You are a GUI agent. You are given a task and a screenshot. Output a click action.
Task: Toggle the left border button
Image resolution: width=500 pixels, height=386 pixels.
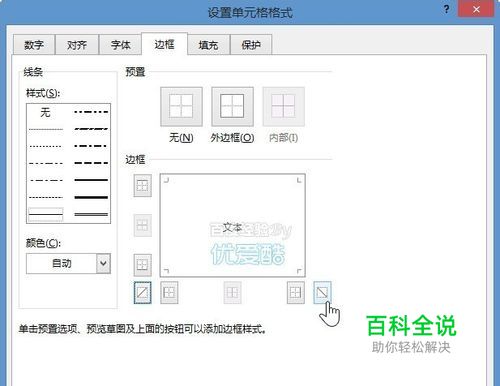[x=169, y=293]
